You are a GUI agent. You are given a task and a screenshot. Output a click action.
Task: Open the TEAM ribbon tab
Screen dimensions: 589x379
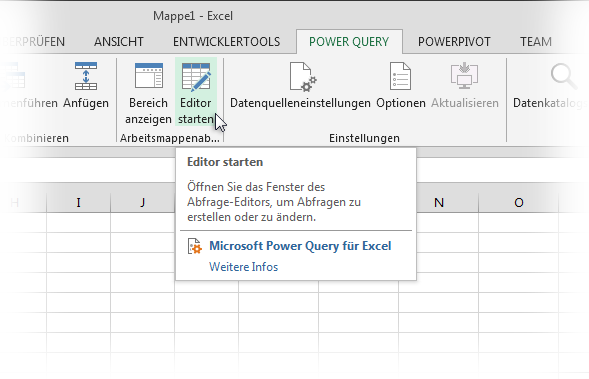click(x=536, y=42)
